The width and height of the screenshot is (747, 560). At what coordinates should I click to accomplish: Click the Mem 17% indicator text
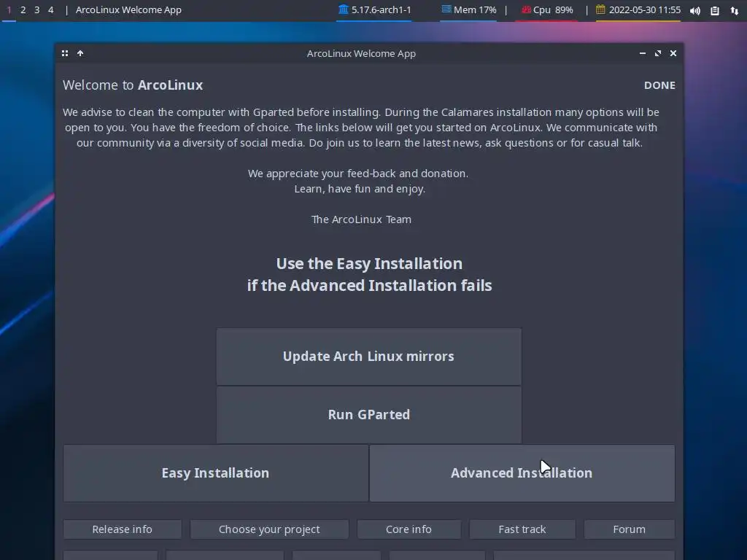click(475, 9)
